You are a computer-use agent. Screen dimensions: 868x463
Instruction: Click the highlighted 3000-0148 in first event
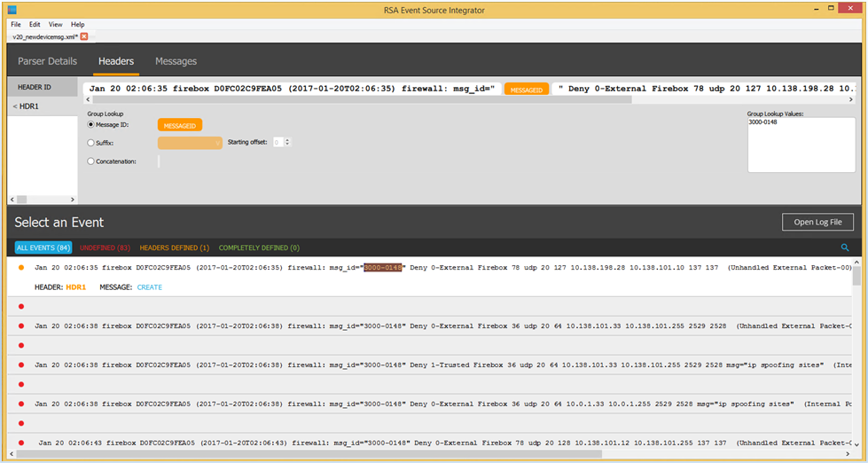pyautogui.click(x=382, y=268)
